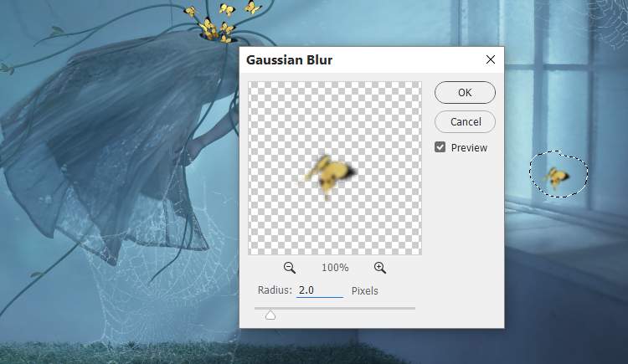Close the Gaussian Blur dialog
The image size is (628, 364).
pos(490,60)
